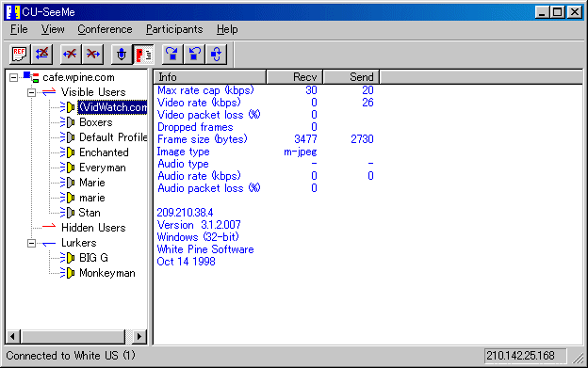This screenshot has height=368, width=588.
Task: Collapse the Lurkers branch
Action: coord(31,244)
